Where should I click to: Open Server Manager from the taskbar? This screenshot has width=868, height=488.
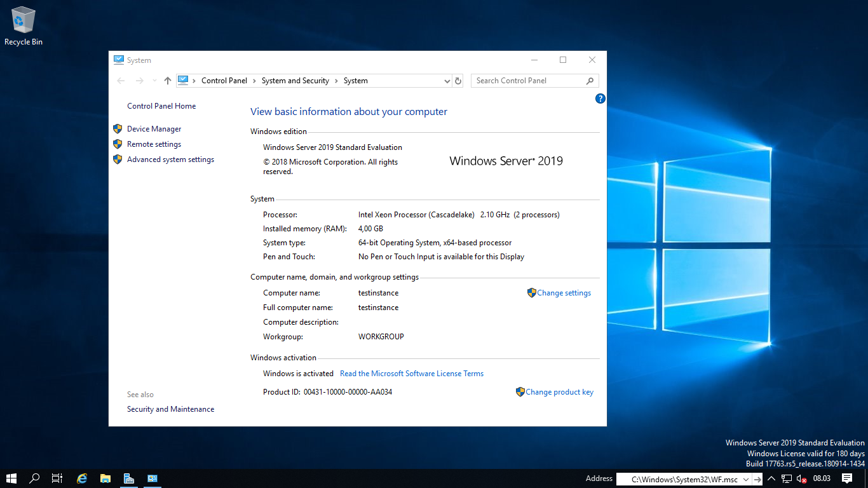(129, 478)
